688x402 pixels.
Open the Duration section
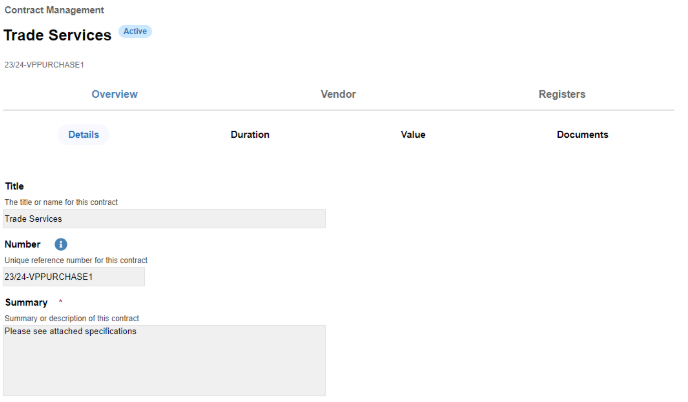point(250,134)
